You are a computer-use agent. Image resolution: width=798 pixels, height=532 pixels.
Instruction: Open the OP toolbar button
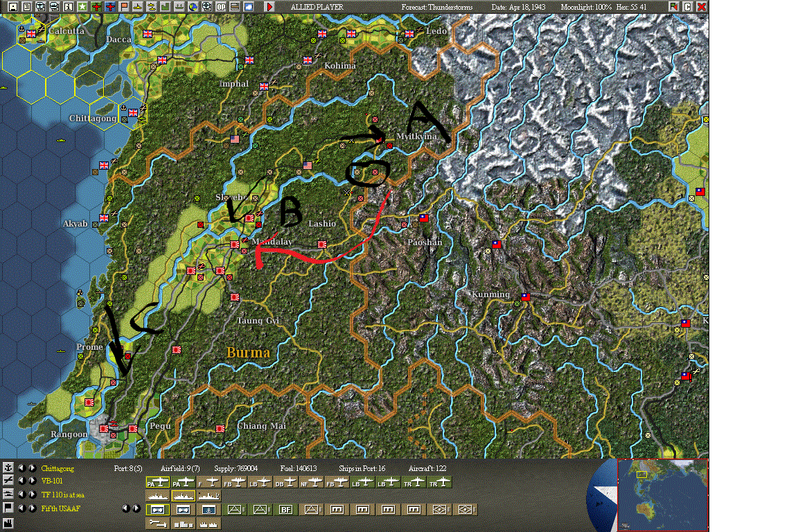coord(220,7)
